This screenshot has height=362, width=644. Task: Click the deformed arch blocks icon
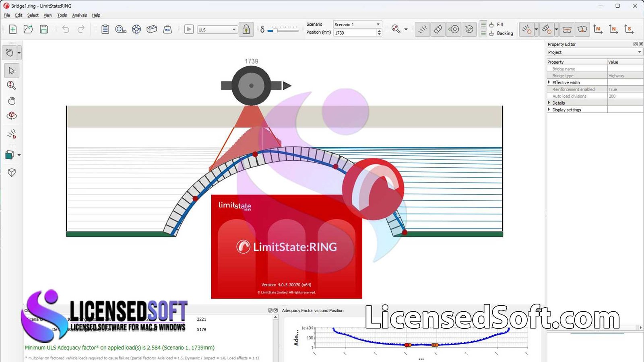pyautogui.click(x=582, y=29)
